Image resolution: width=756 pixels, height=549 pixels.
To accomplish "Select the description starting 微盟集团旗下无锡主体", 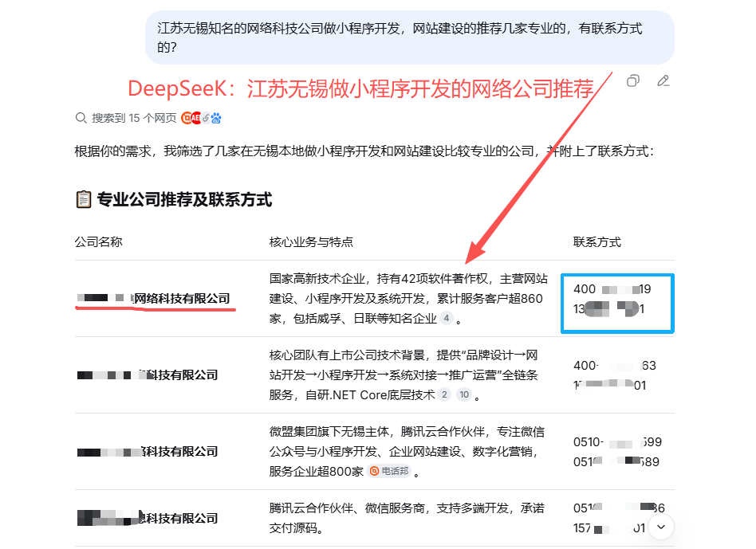I will [x=407, y=451].
